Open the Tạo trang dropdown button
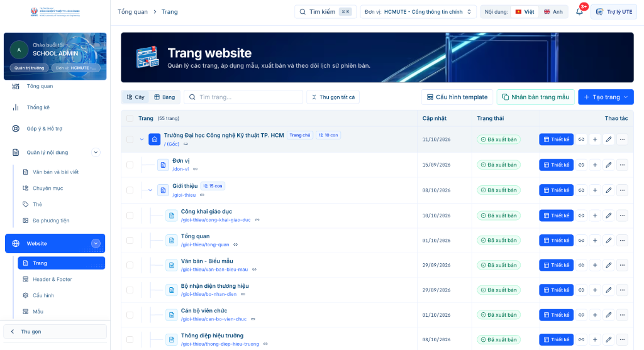 pyautogui.click(x=606, y=97)
